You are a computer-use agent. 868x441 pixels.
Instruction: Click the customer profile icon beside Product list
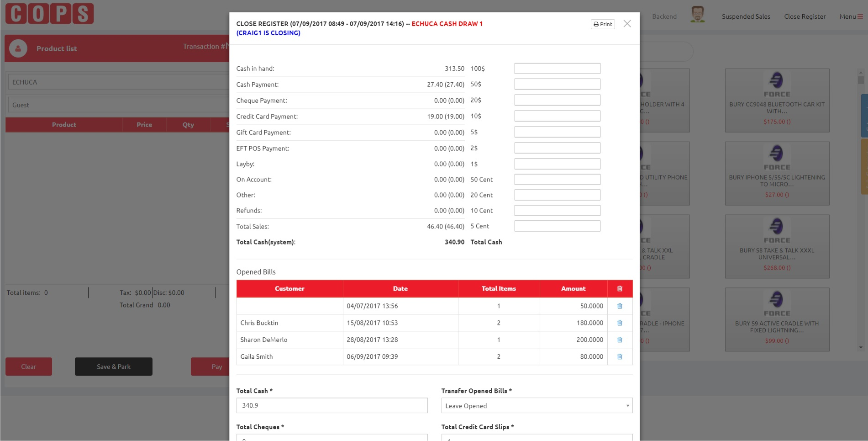[x=18, y=48]
